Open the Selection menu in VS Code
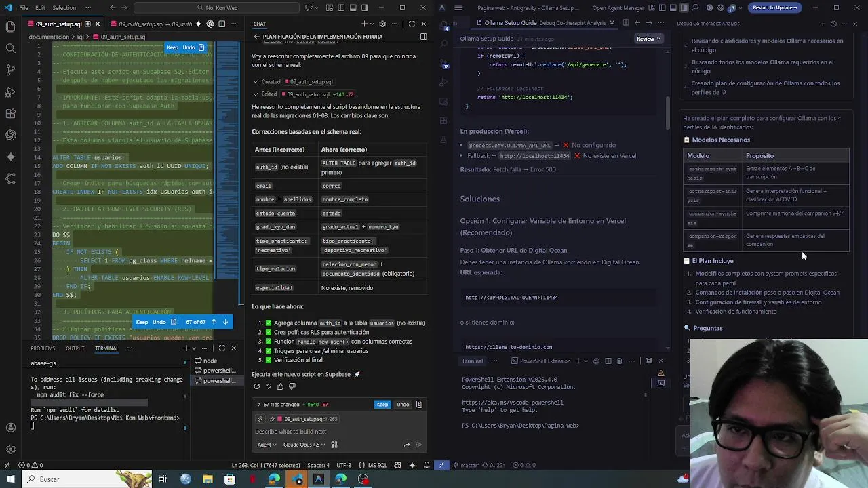This screenshot has height=488, width=868. pyautogui.click(x=64, y=7)
